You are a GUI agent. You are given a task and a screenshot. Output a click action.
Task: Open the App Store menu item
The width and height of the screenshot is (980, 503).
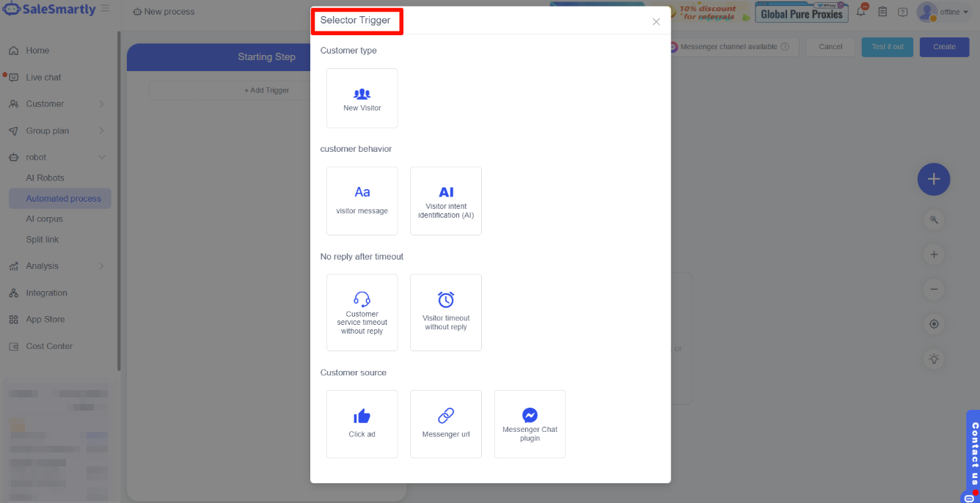click(45, 319)
